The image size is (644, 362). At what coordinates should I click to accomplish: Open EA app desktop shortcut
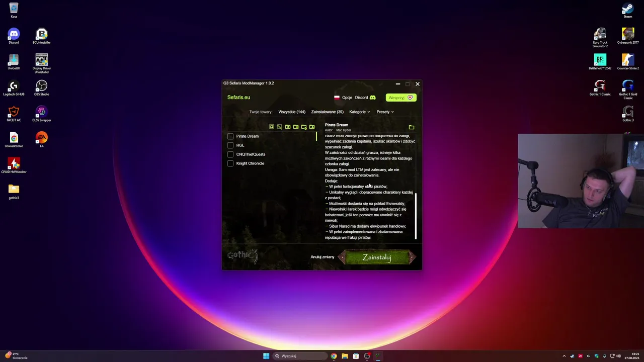(42, 140)
